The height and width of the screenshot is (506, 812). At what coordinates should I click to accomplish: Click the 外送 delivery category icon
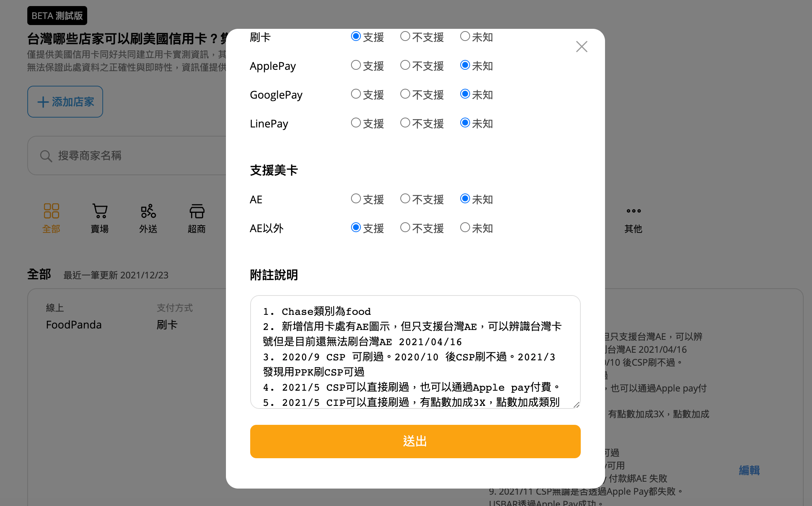[x=148, y=211]
